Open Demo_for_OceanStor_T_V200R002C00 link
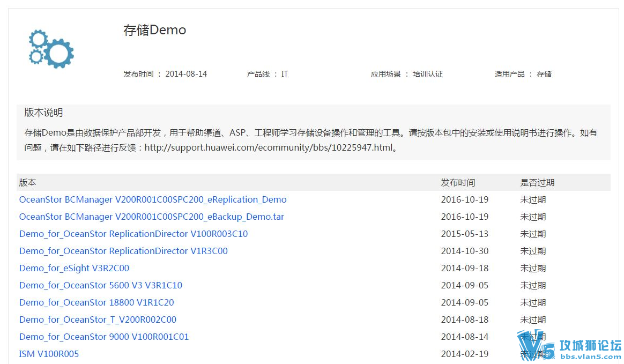The width and height of the screenshot is (624, 364). [x=98, y=320]
